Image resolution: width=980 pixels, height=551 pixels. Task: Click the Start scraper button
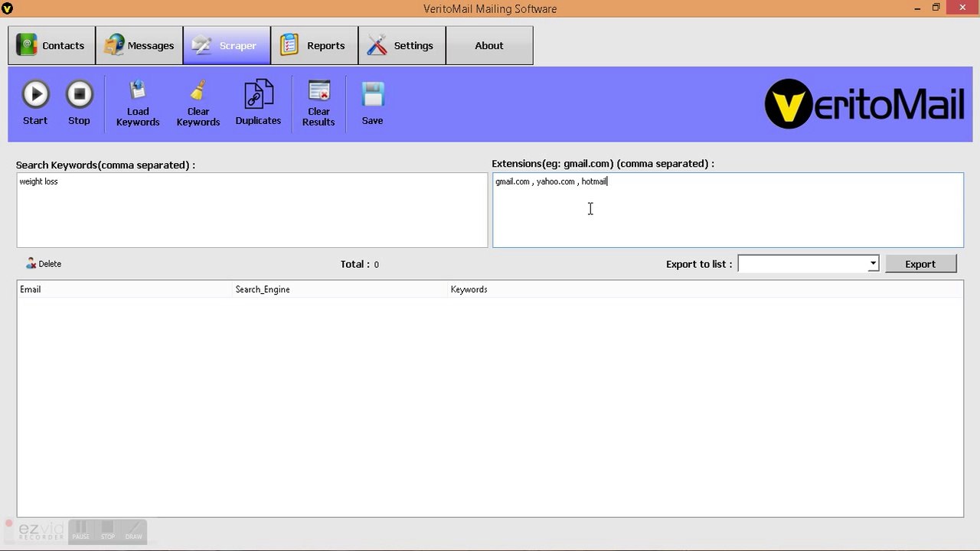[x=35, y=103]
